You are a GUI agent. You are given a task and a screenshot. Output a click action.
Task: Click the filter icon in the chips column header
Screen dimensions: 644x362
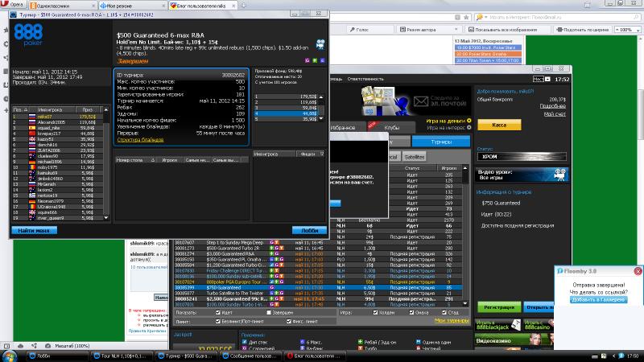click(321, 154)
